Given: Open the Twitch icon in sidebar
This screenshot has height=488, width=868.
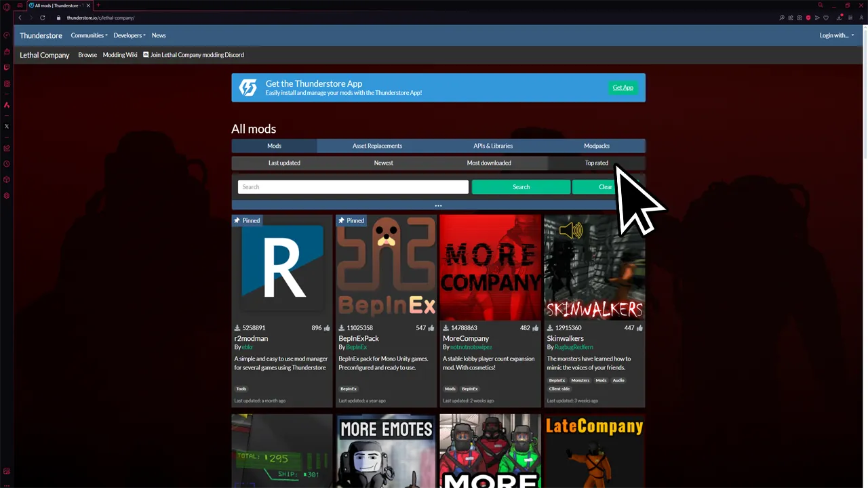Looking at the screenshot, I should 7,67.
